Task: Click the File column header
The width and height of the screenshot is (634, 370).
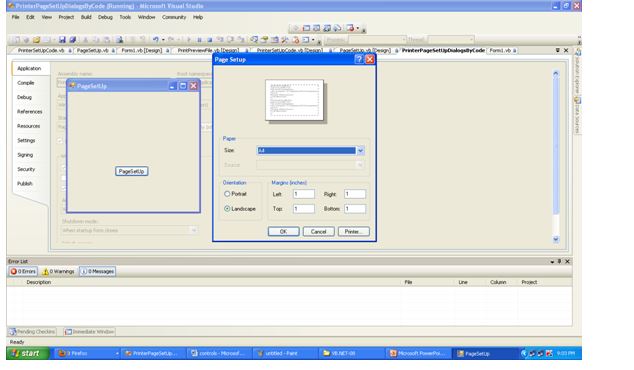Action: coord(408,282)
